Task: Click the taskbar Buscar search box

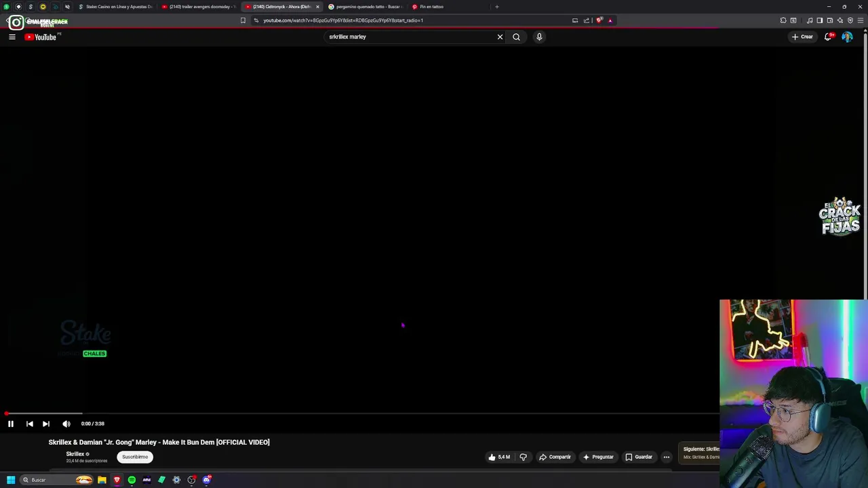Action: coord(57,480)
